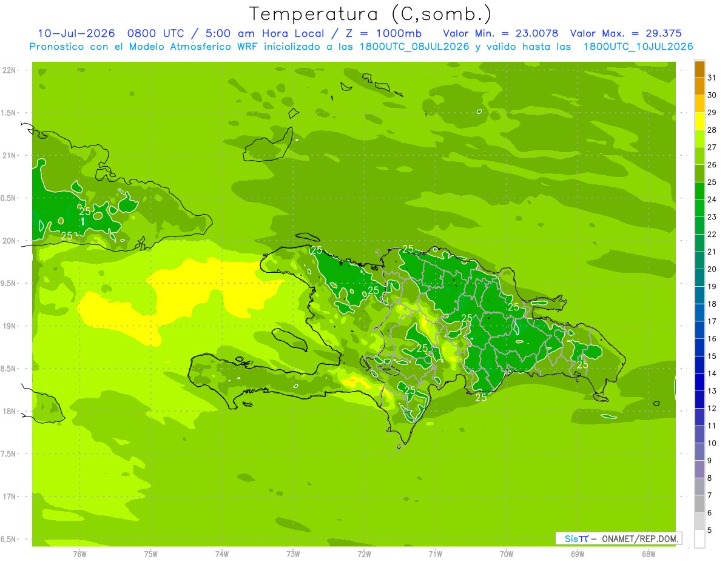Click the 18N latitude axis label
This screenshot has width=728, height=562.
(10, 411)
